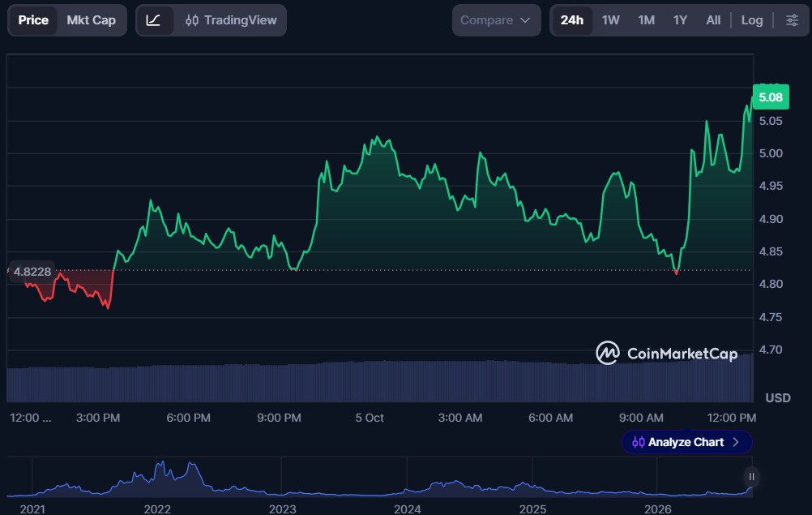Click the 2022 label in range navigator

pos(157,509)
